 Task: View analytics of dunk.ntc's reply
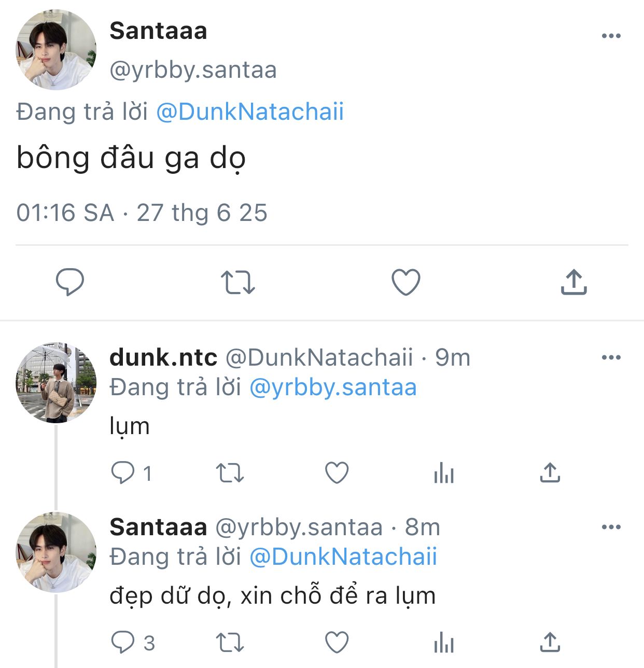444,473
